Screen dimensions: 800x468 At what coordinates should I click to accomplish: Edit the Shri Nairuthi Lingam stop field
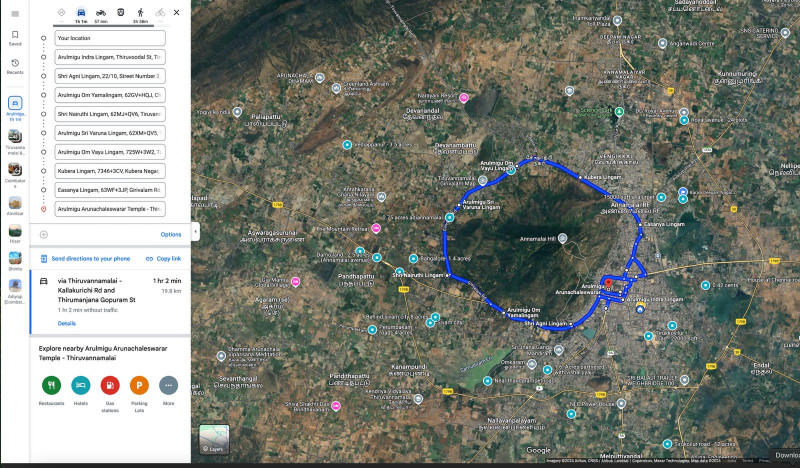(110, 114)
